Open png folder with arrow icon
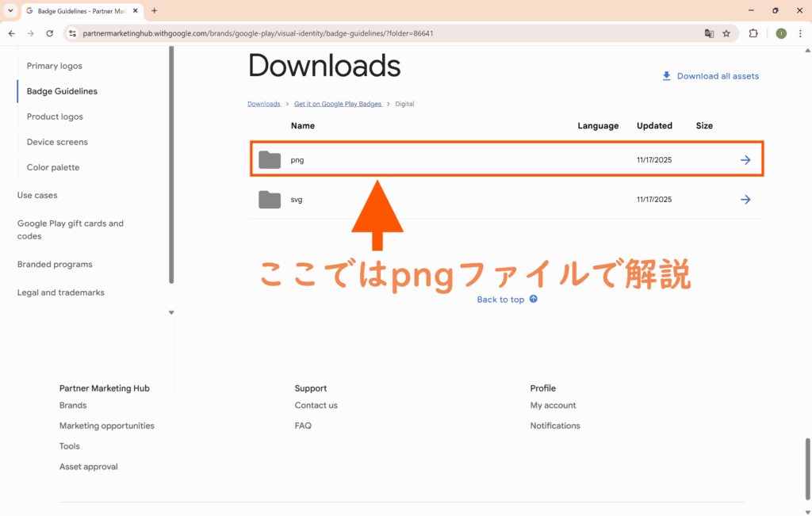The height and width of the screenshot is (516, 812). (x=745, y=160)
